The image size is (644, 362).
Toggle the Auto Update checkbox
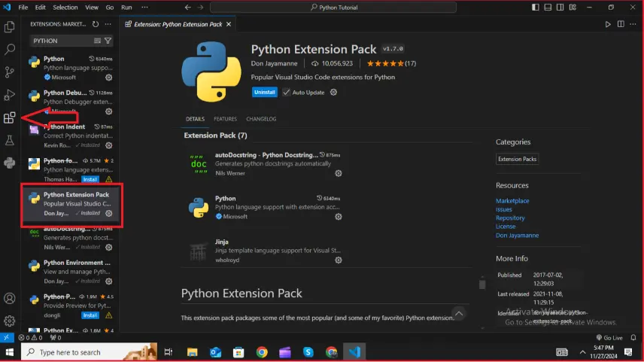pyautogui.click(x=287, y=92)
